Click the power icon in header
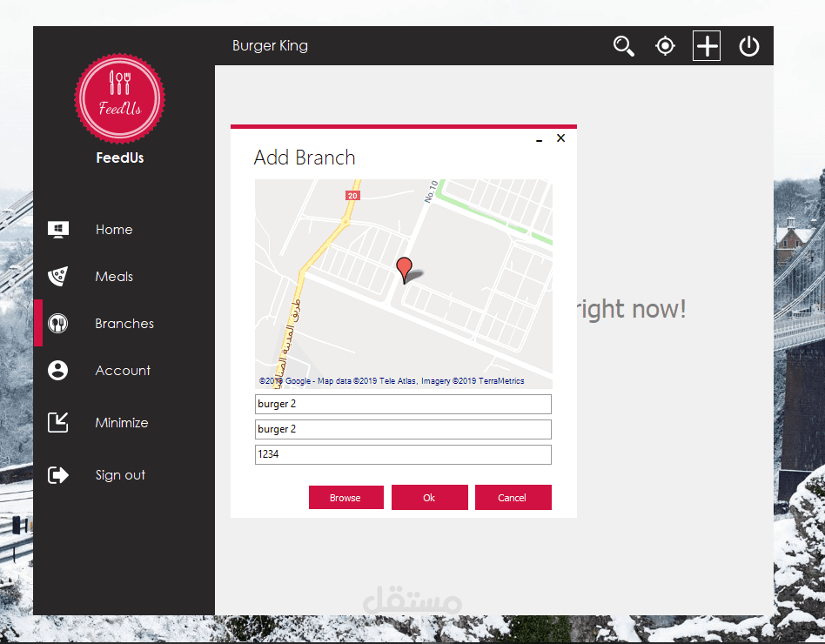 (x=748, y=46)
